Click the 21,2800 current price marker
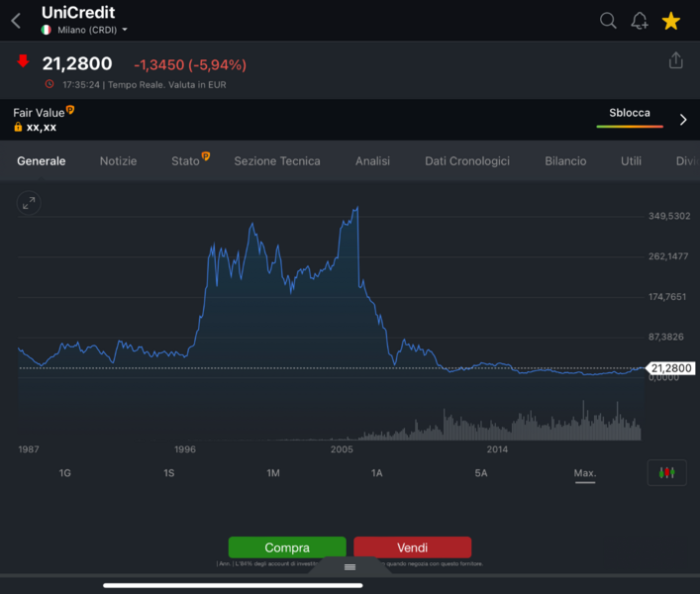Screen dimensions: 700x594 tap(671, 368)
